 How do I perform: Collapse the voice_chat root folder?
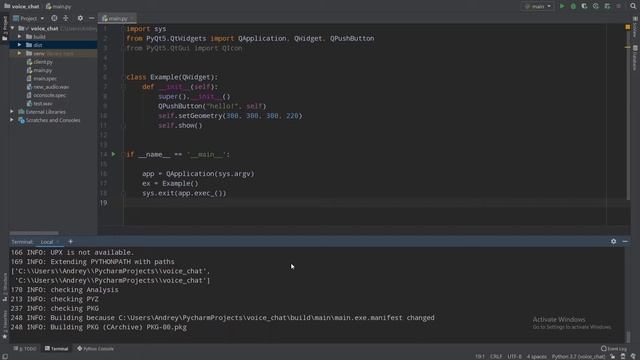coord(13,28)
